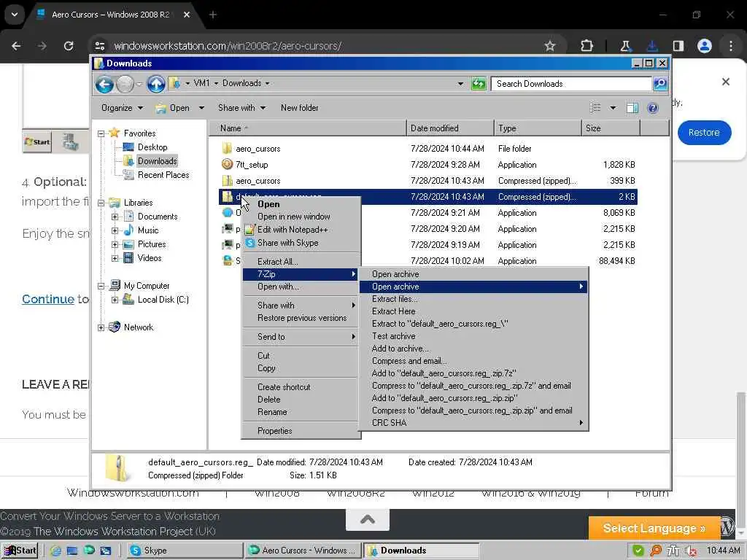The height and width of the screenshot is (560, 747).
Task: Select the aero_cursors zipped folder icon
Action: tap(228, 181)
